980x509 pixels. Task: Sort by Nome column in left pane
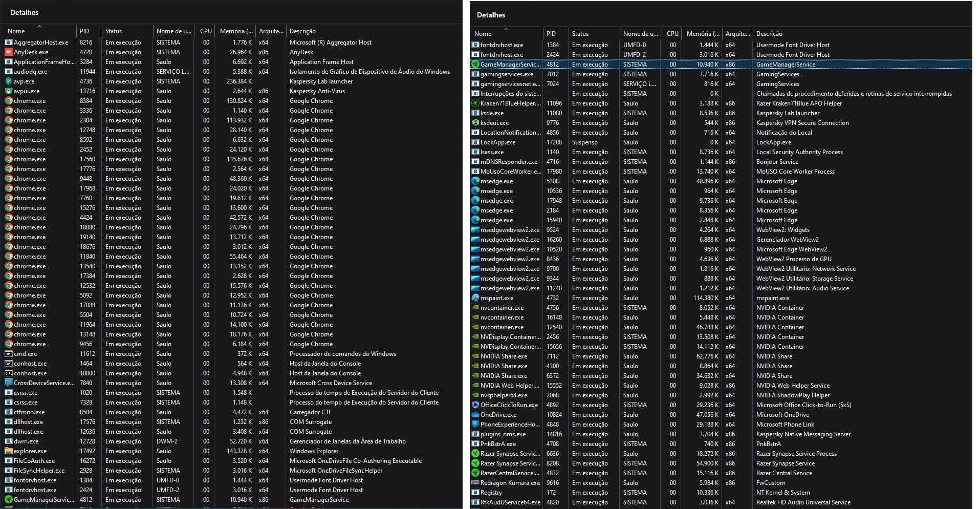click(x=39, y=31)
